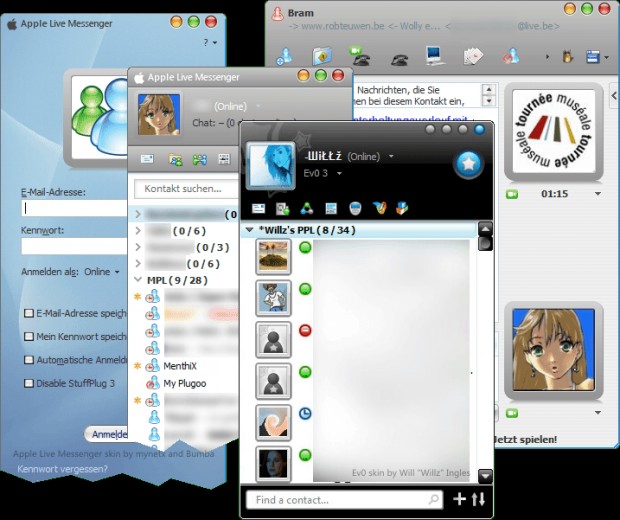
Task: Click the network triangle icon in Ev0 toolbar
Action: [x=306, y=208]
